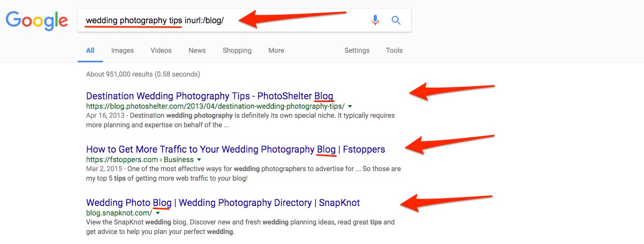This screenshot has height=244, width=644.
Task: Run the search with the magnifying glass icon
Action: tap(396, 21)
